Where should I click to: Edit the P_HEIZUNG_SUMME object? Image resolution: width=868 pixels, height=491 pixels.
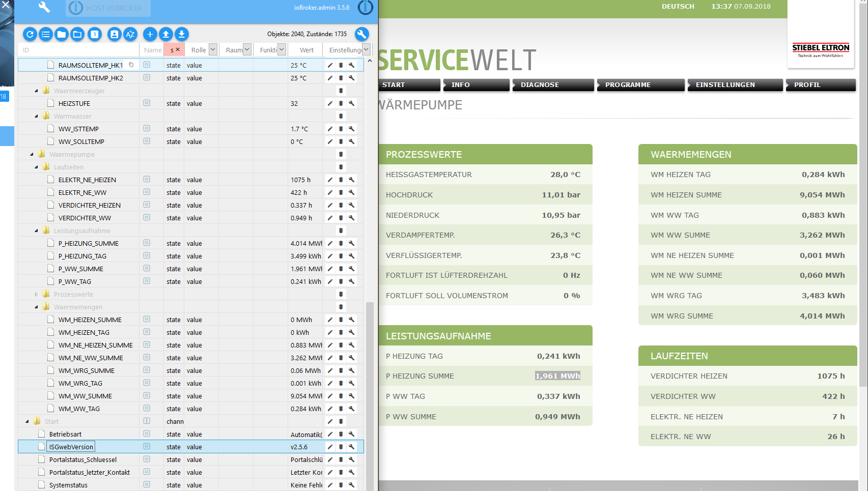(x=330, y=243)
